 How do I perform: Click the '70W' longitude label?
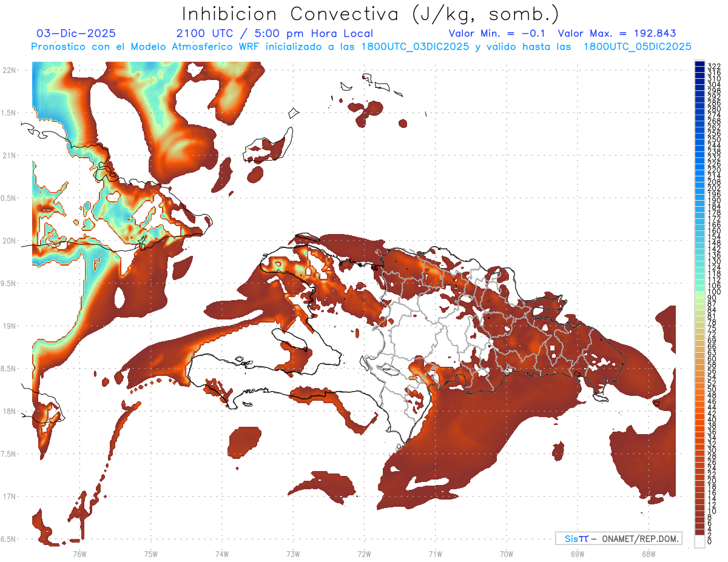coord(507,554)
